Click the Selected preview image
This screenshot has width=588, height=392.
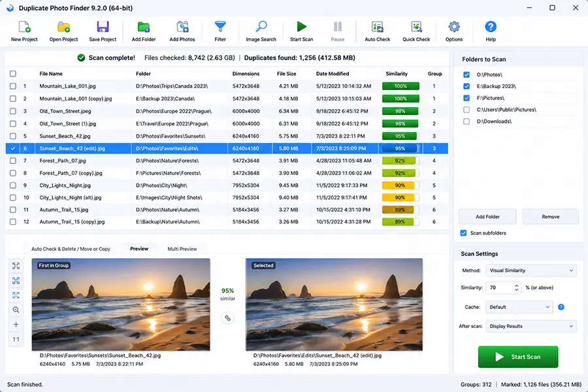click(x=334, y=304)
